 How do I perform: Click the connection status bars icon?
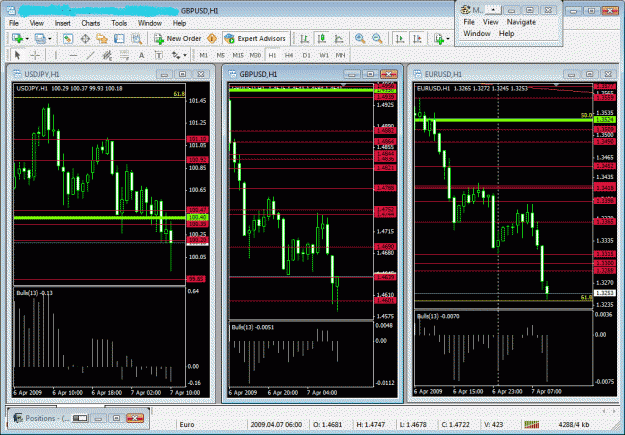tap(532, 425)
